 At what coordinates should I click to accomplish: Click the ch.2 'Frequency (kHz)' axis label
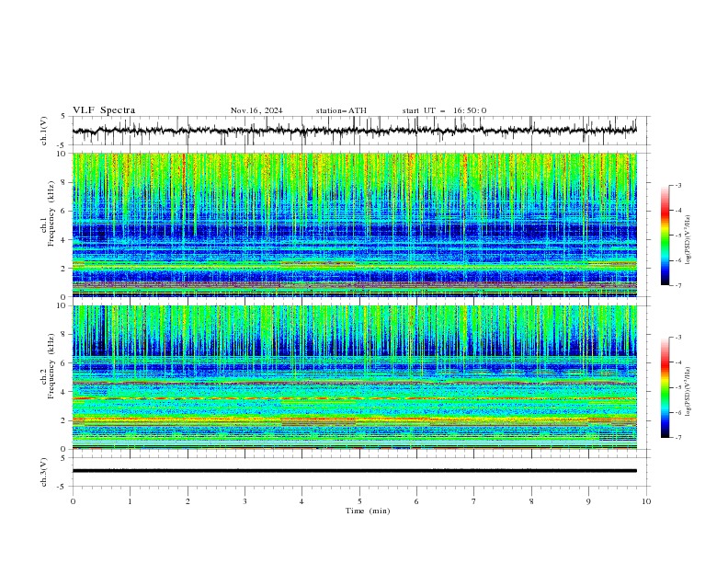[x=51, y=366]
